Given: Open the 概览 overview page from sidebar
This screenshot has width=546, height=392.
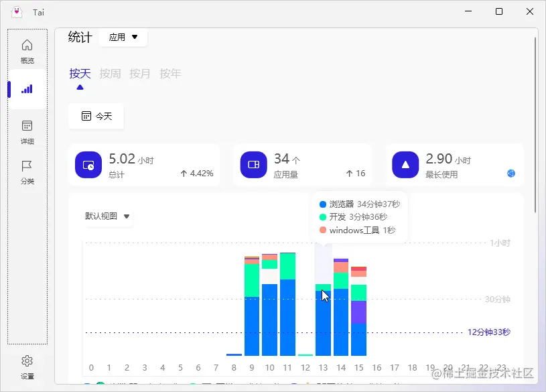Looking at the screenshot, I should coord(27,50).
